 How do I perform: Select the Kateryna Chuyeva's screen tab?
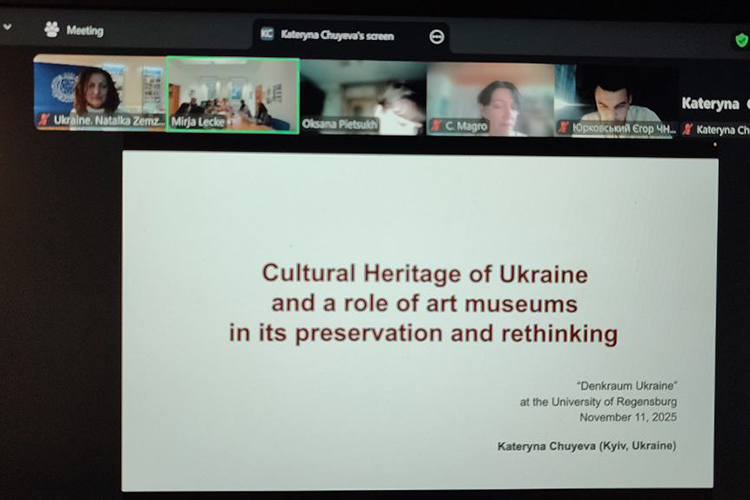click(337, 36)
